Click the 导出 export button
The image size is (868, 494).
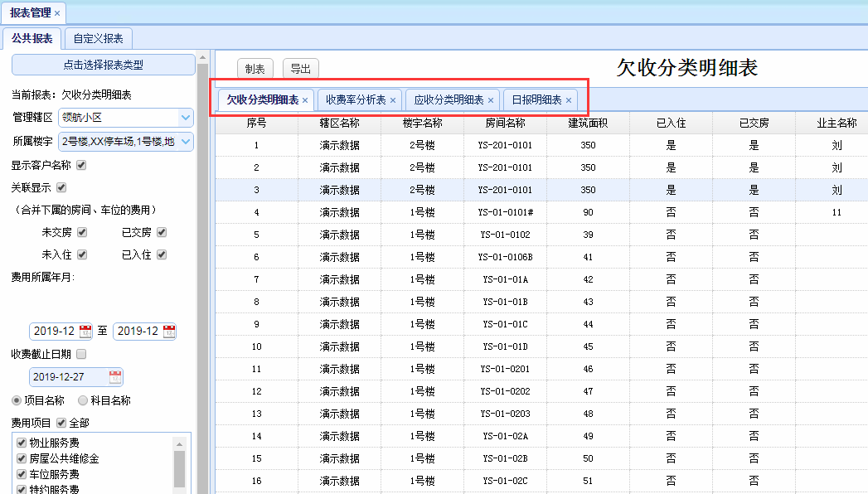pos(300,70)
